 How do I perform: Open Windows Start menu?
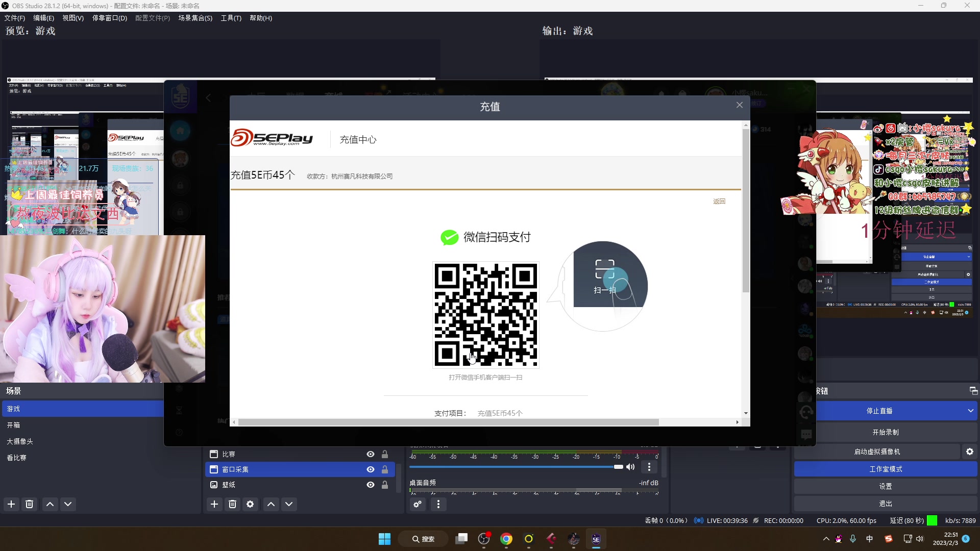[x=384, y=539]
